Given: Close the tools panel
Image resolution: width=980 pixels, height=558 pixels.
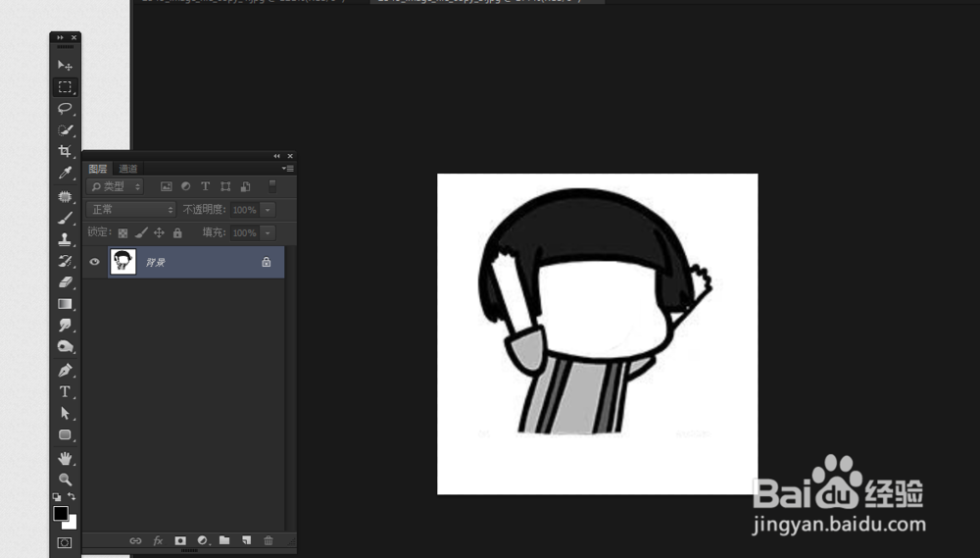Looking at the screenshot, I should click(x=73, y=37).
